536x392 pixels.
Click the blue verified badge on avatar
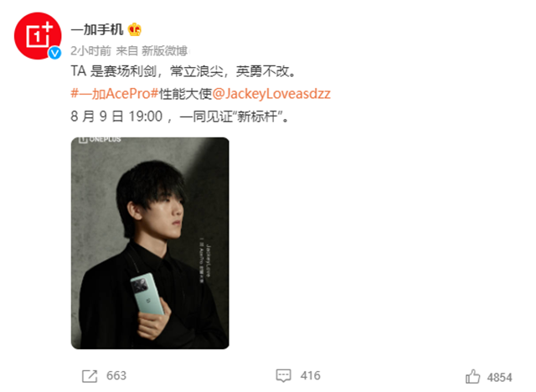pyautogui.click(x=54, y=53)
